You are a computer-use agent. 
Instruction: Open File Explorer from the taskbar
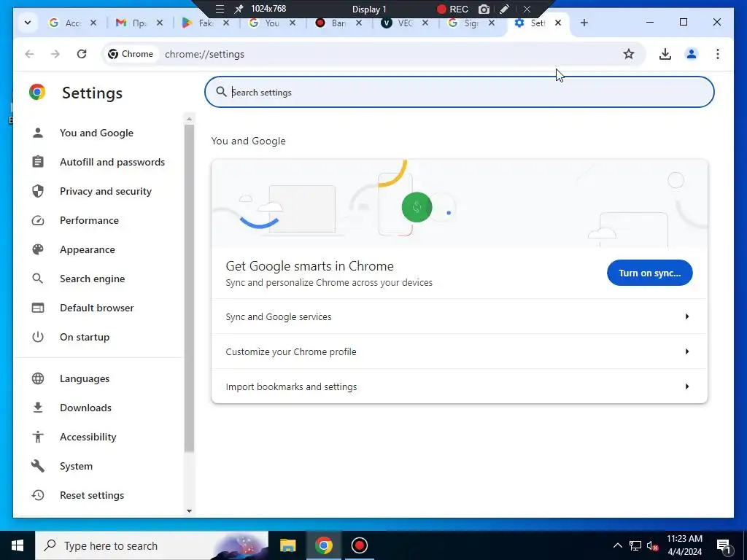pos(287,545)
